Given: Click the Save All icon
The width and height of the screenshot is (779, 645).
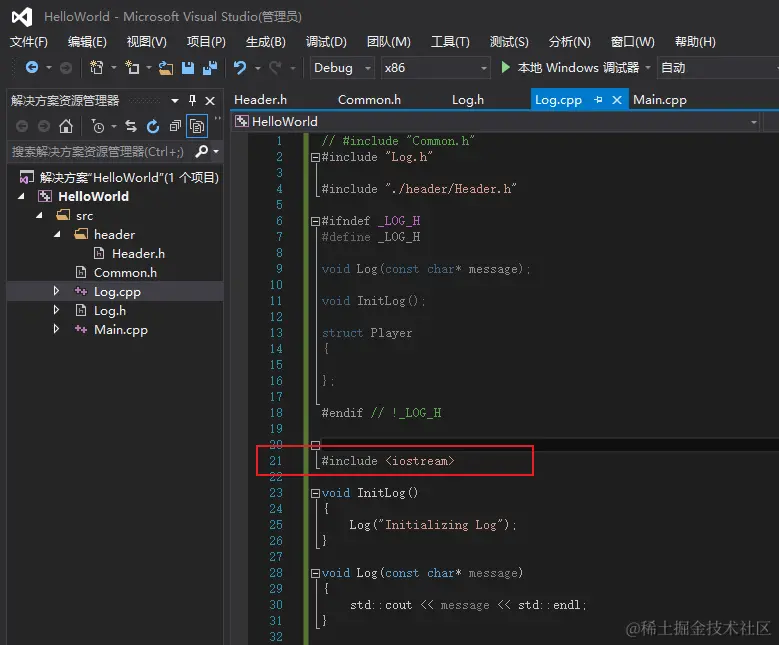Looking at the screenshot, I should 210,68.
